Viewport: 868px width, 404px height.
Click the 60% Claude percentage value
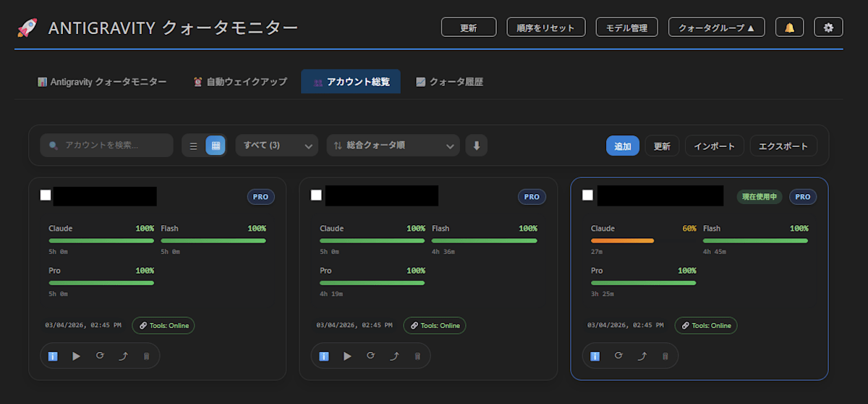click(689, 229)
